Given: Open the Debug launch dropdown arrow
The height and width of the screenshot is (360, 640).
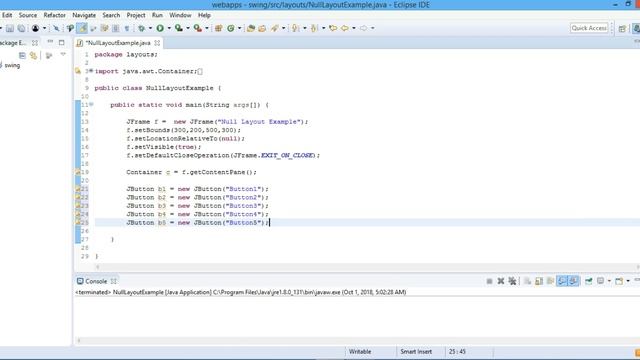Looking at the screenshot, I should click(x=150, y=28).
